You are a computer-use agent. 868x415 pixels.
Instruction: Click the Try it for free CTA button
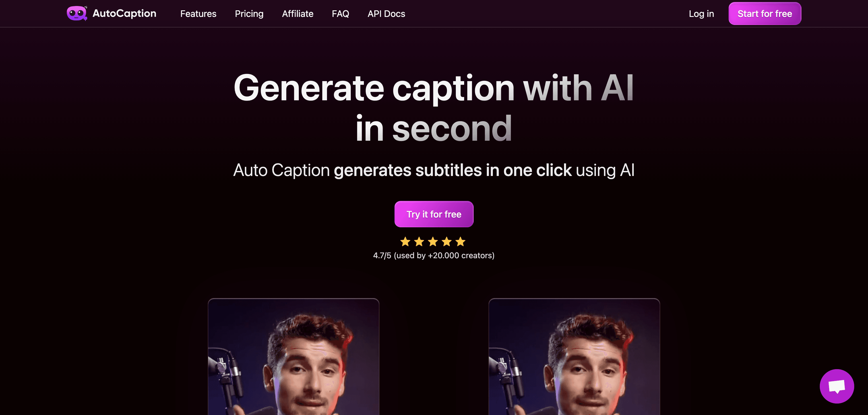(434, 214)
